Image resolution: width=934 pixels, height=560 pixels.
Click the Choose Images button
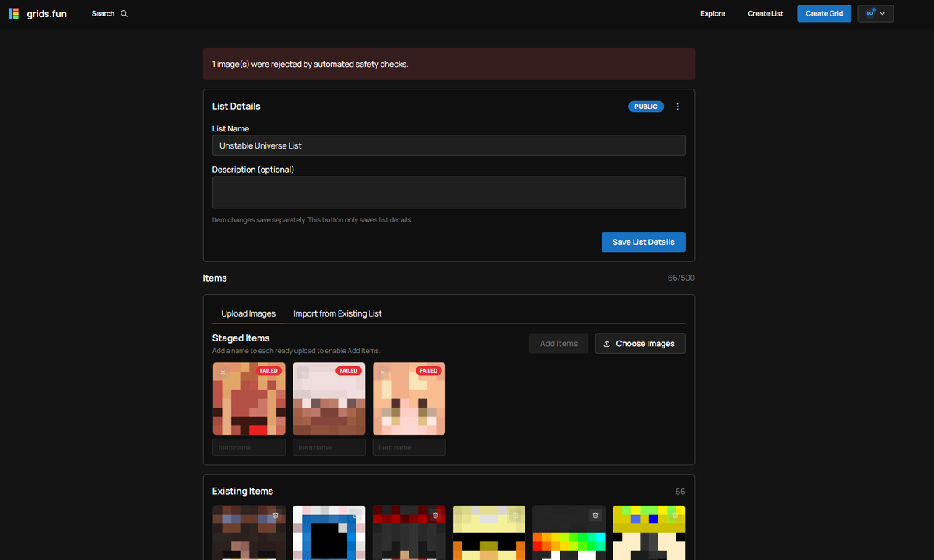[641, 344]
